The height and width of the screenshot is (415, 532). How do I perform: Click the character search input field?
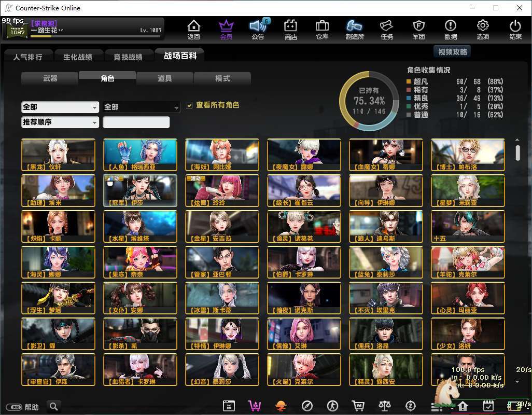click(x=136, y=122)
